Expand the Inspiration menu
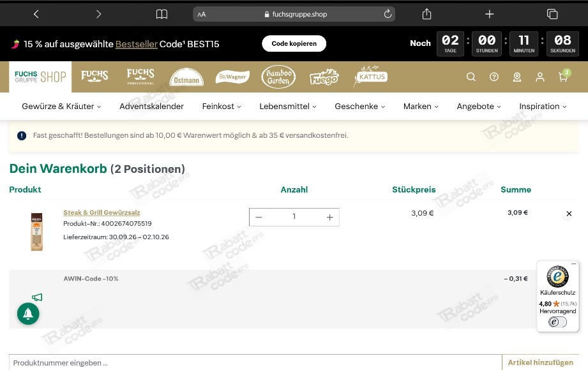This screenshot has width=588, height=370. tap(543, 107)
